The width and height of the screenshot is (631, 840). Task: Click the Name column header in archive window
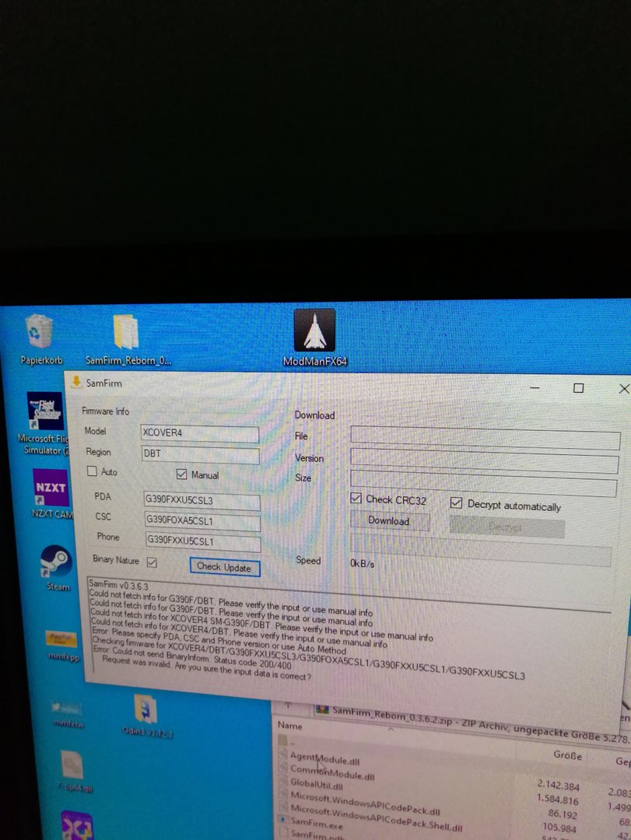coord(290,726)
